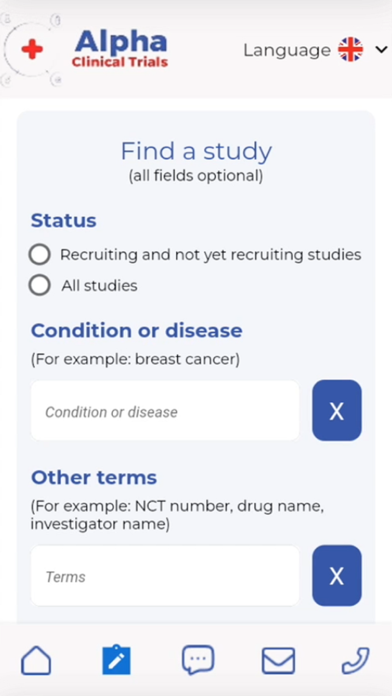Screen dimensions: 392x696
Task: Open the Home icon in bottom bar
Action: coord(36,660)
